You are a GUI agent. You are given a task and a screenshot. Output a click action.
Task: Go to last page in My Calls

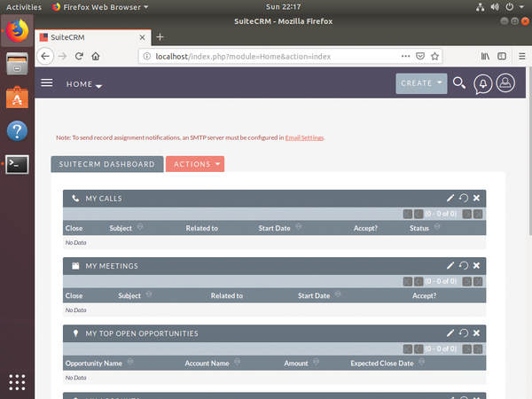coord(478,214)
